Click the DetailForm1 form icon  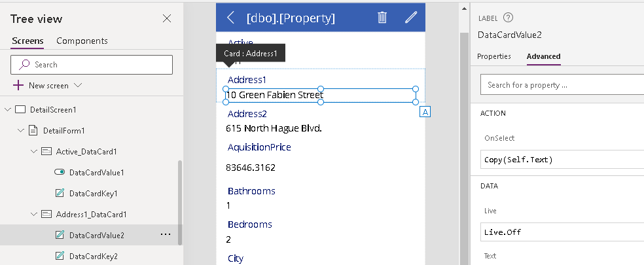point(33,131)
